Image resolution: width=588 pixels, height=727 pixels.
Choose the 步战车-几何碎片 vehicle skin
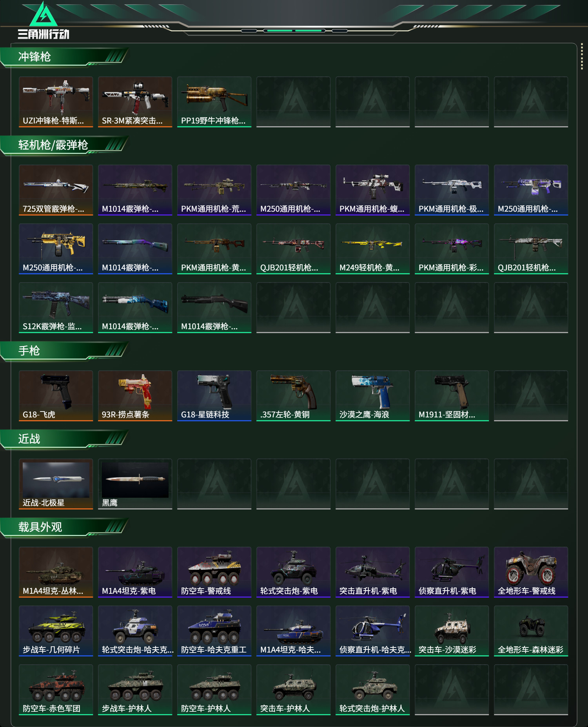pos(56,631)
